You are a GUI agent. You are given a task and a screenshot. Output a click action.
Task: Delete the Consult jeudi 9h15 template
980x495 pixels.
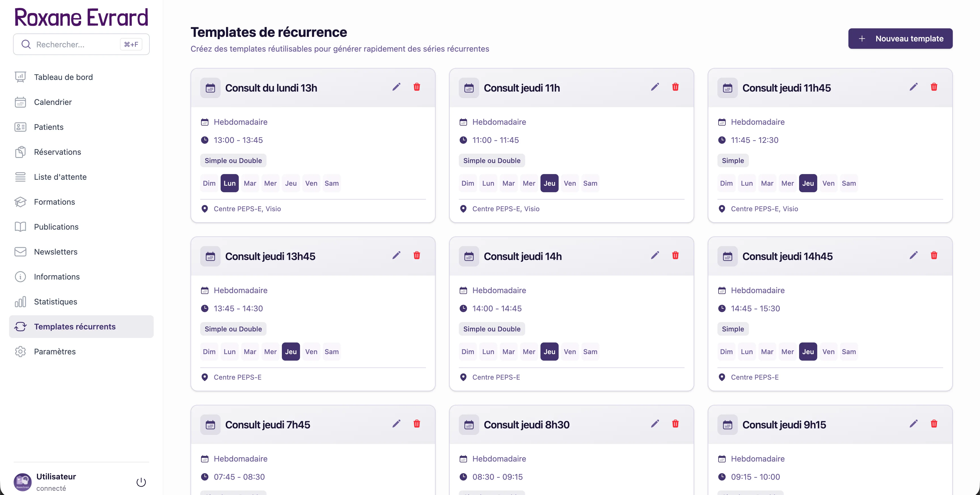933,424
